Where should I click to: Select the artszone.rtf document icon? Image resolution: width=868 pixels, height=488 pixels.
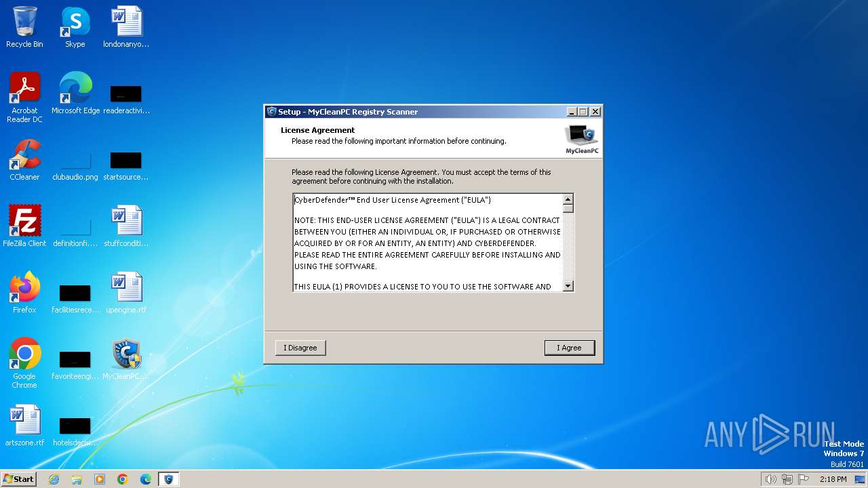(x=24, y=426)
